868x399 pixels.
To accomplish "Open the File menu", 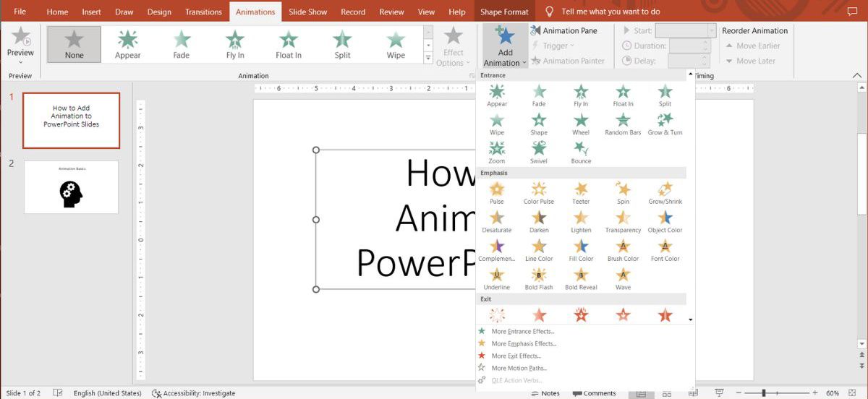I will (x=20, y=12).
